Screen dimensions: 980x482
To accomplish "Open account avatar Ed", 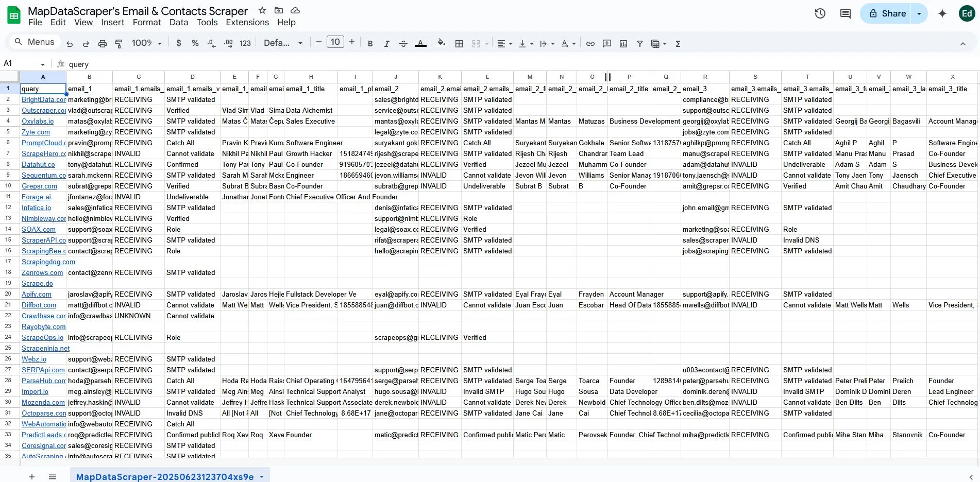I will coord(967,13).
